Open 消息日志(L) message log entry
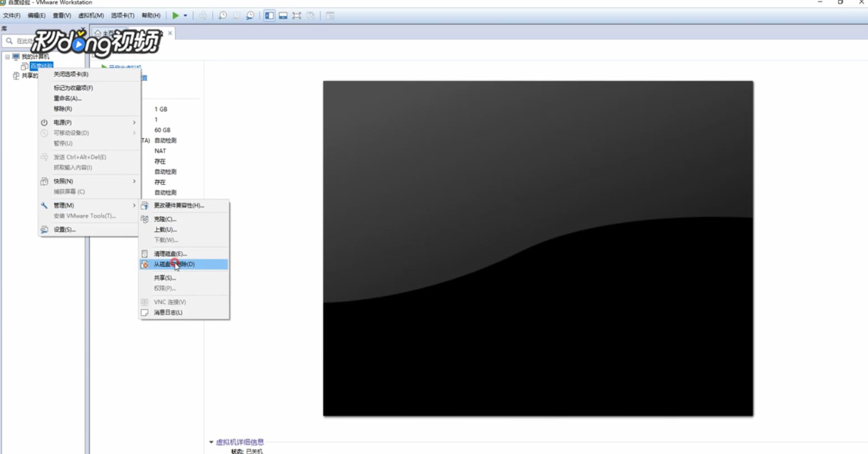The image size is (868, 454). pos(168,313)
